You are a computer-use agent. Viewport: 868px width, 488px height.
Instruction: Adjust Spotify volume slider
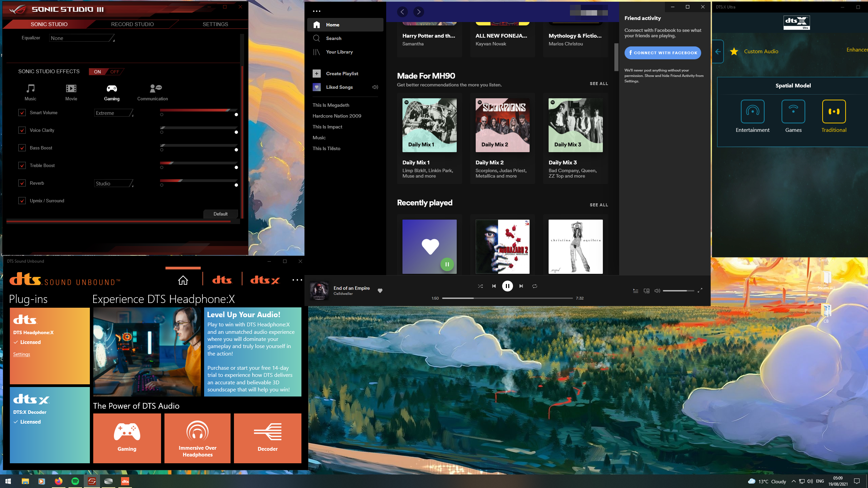pos(678,291)
